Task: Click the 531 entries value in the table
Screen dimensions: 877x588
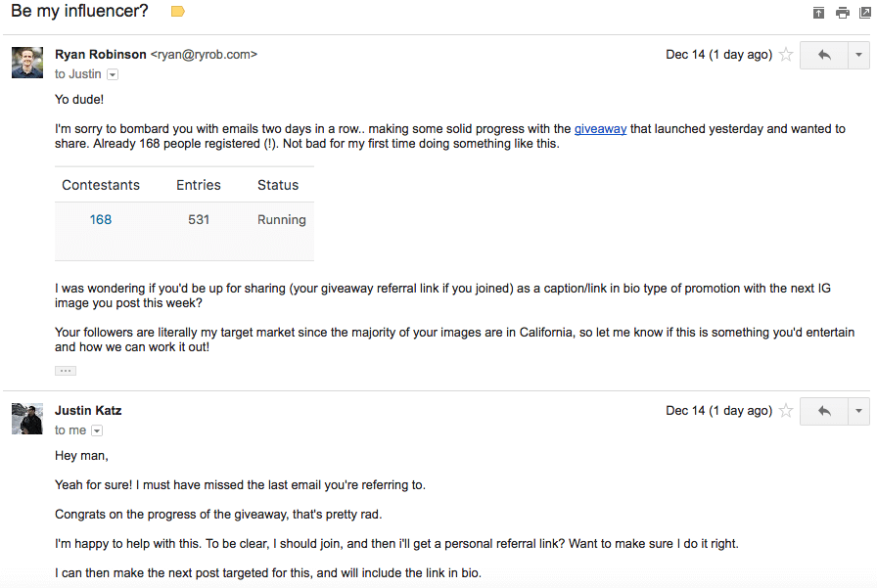Action: tap(199, 219)
